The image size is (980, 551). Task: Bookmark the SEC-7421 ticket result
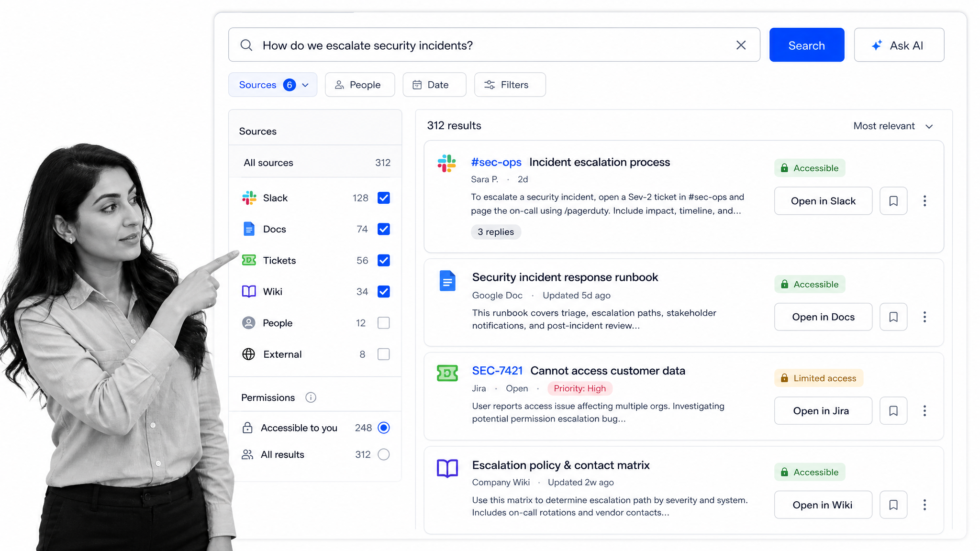(x=893, y=411)
